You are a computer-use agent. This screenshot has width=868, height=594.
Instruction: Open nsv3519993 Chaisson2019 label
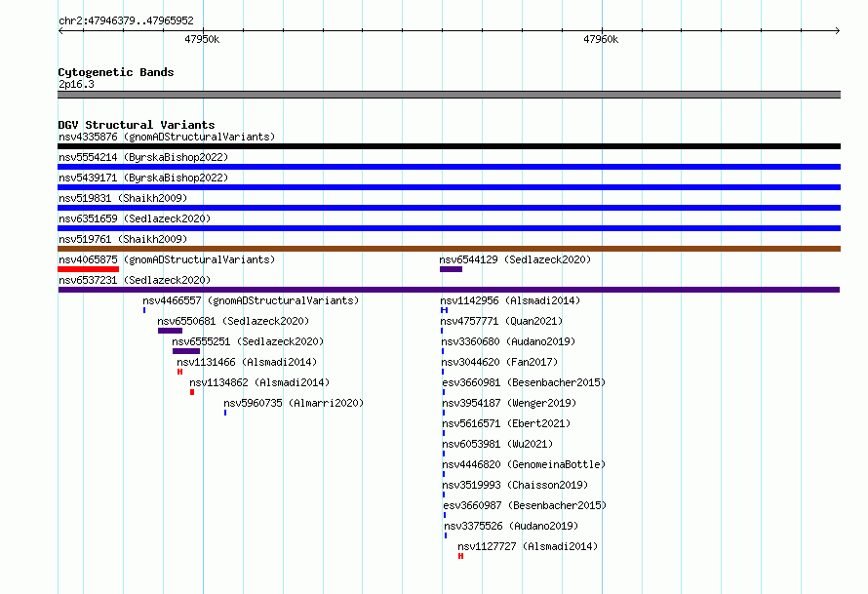coord(515,485)
